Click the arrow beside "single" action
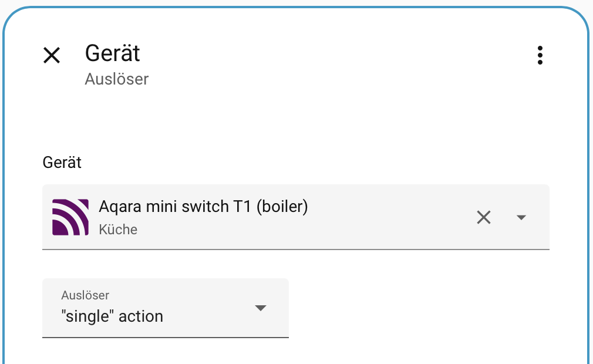 coord(261,308)
